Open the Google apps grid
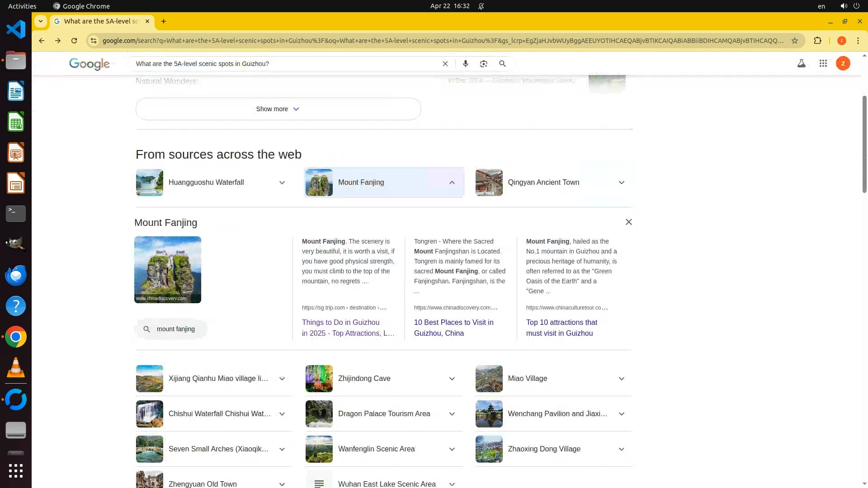The height and width of the screenshot is (488, 868). pyautogui.click(x=823, y=64)
